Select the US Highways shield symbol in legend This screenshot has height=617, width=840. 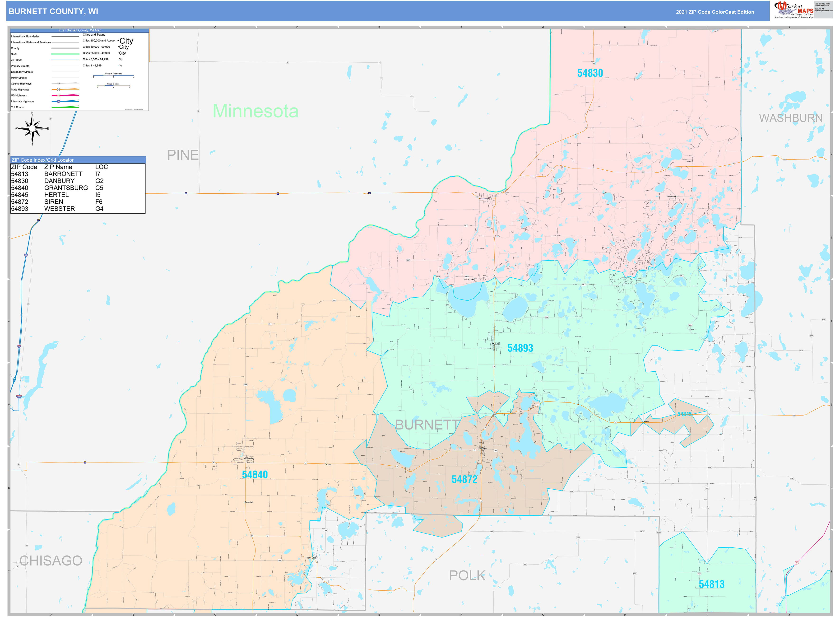click(x=58, y=96)
